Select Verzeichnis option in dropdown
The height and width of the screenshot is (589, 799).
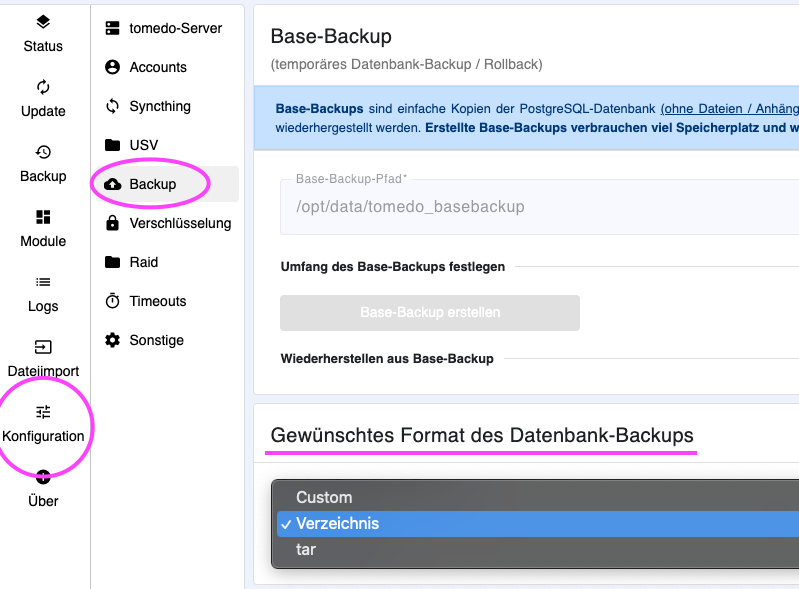pos(538,524)
